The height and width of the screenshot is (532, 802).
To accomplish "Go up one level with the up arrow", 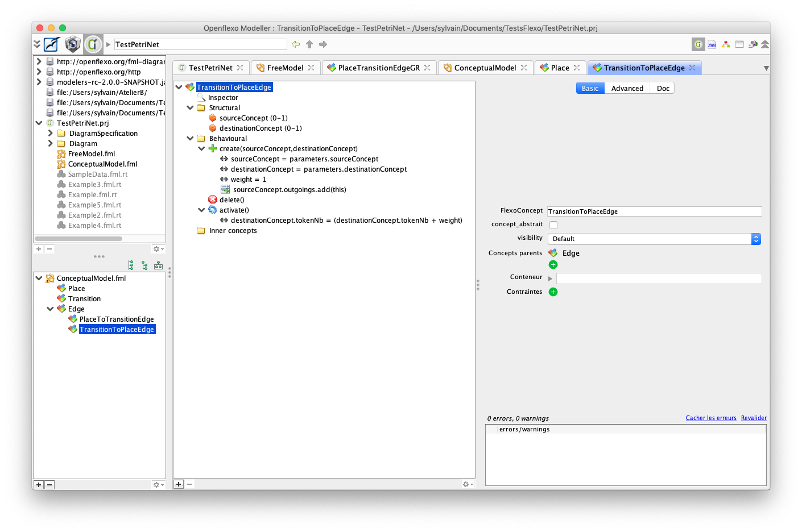I will pos(309,44).
